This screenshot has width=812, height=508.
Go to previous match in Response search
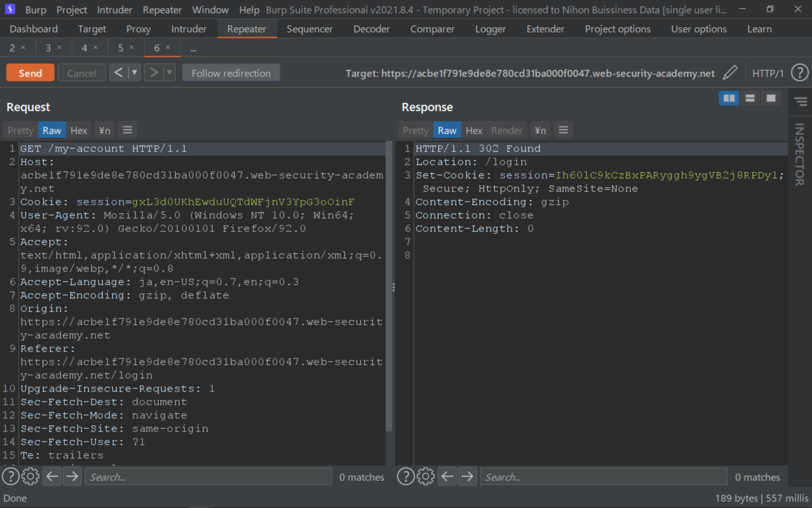(x=447, y=477)
